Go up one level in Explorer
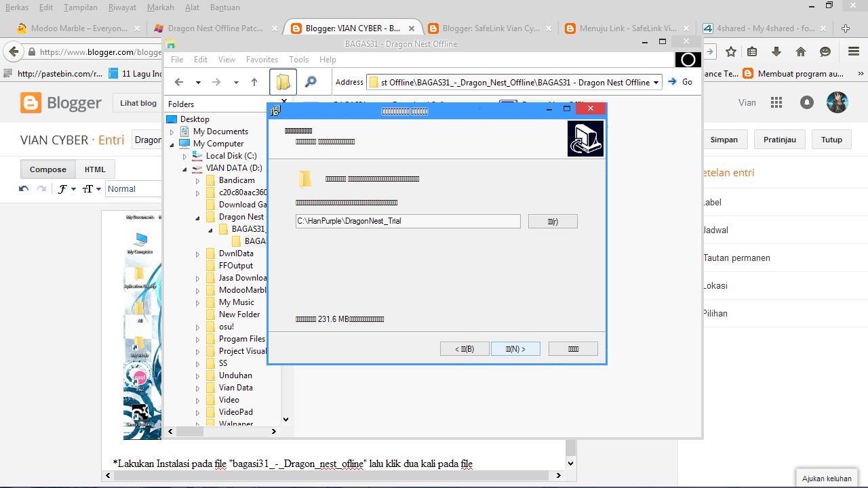Image resolution: width=868 pixels, height=488 pixels. coord(254,82)
